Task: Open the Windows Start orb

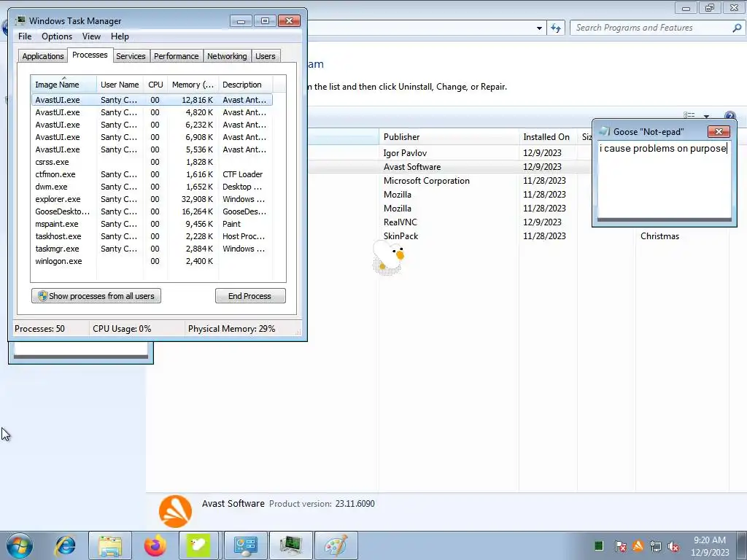Action: coord(20,545)
